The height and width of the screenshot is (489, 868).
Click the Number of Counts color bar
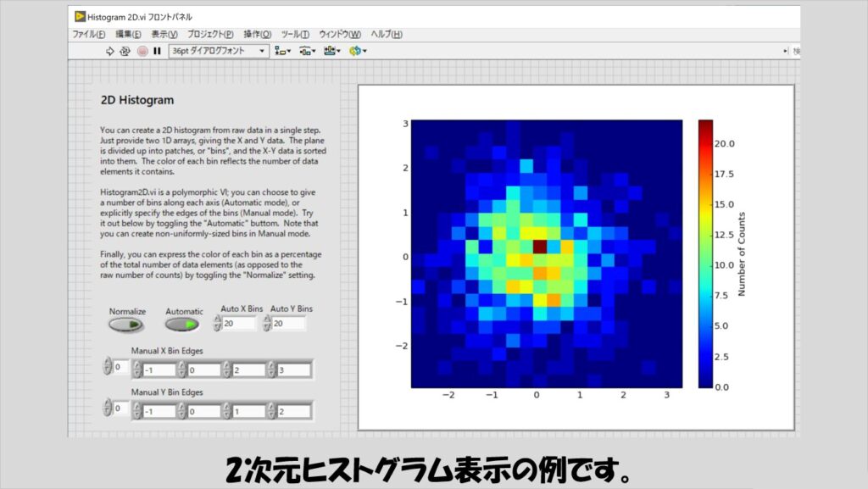pyautogui.click(x=705, y=253)
